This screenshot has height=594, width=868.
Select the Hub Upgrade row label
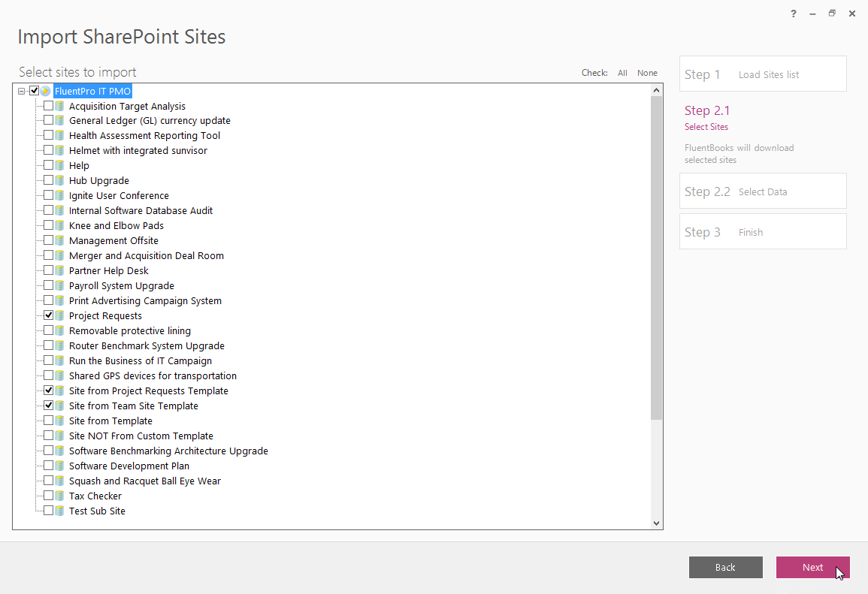tap(99, 180)
